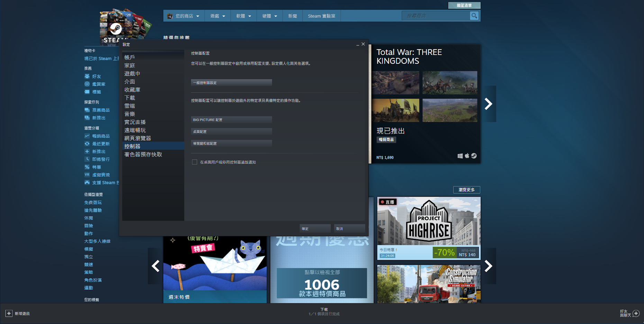This screenshot has height=324, width=644.
Task: Switch to the 雲端 settings category
Action: click(x=153, y=106)
